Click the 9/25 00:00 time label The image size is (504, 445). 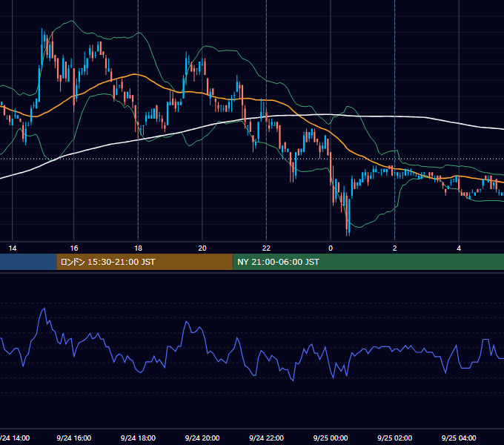pos(331,438)
